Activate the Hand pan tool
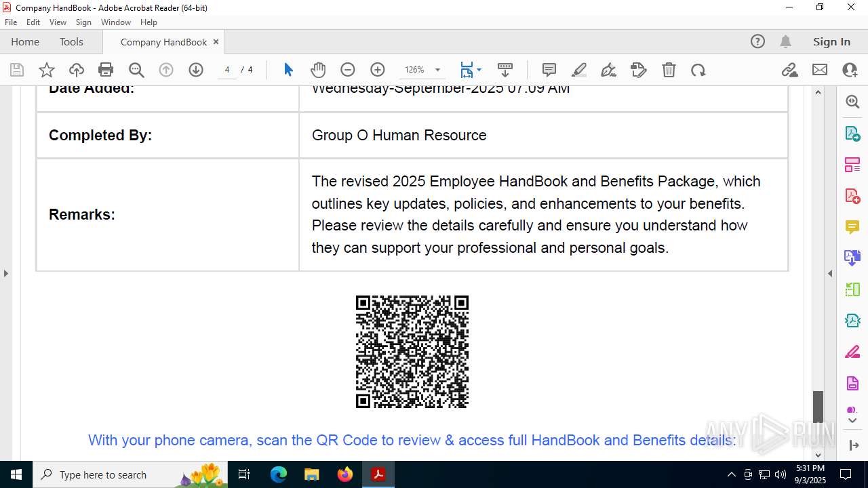Screen dimensions: 868x488 coord(318,70)
